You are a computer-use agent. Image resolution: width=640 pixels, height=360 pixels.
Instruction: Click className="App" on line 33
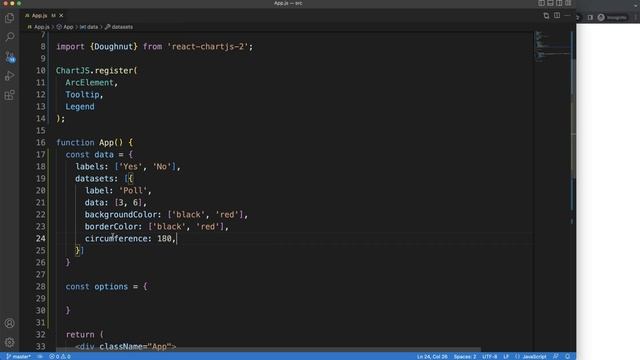(x=136, y=347)
